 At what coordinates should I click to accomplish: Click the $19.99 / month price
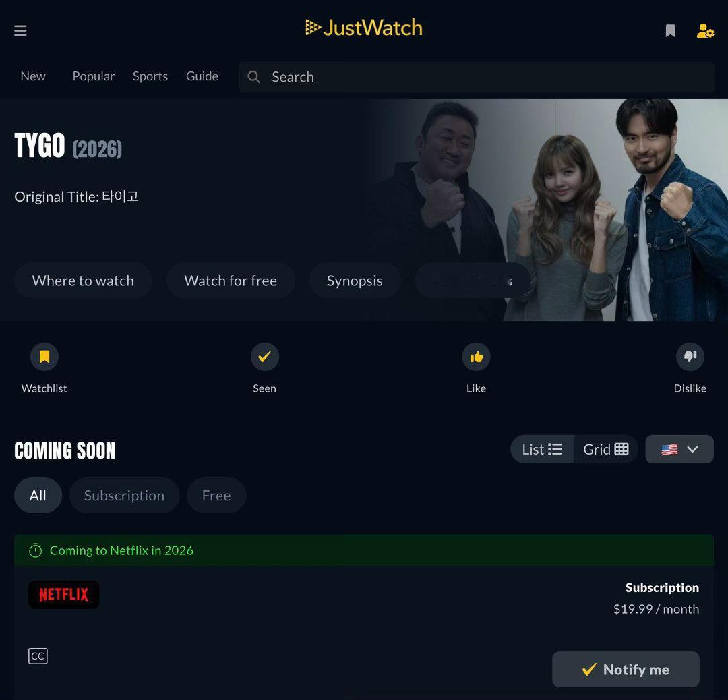tap(656, 609)
